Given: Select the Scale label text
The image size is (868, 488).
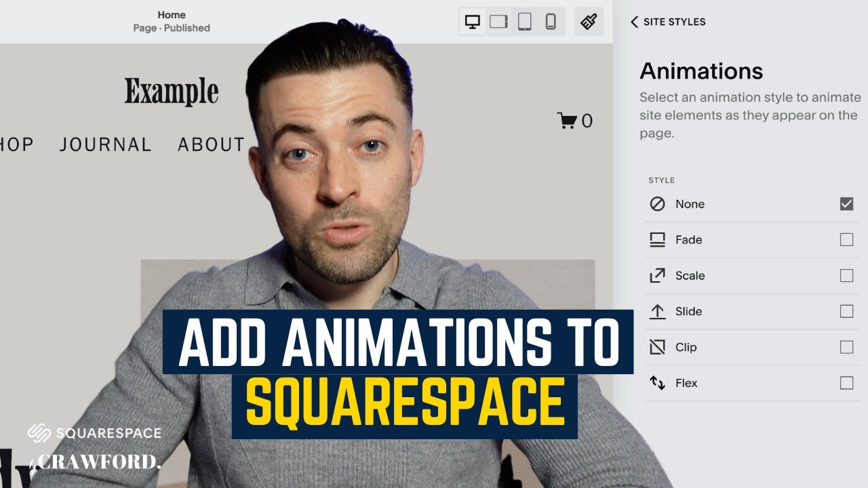Looking at the screenshot, I should pos(690,276).
